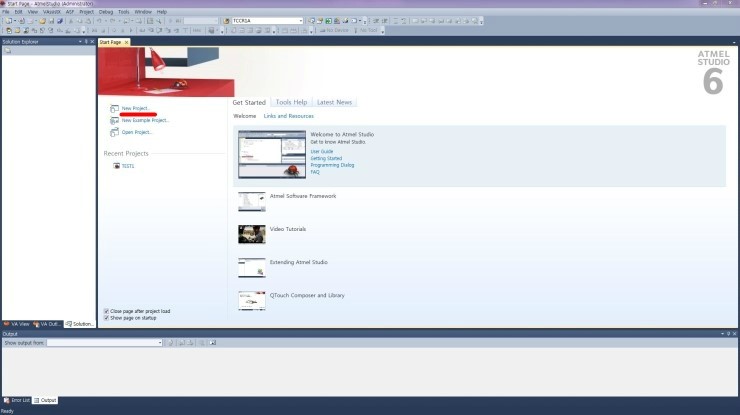Click the New Project icon on Start Page
The image size is (740, 415).
coord(115,108)
